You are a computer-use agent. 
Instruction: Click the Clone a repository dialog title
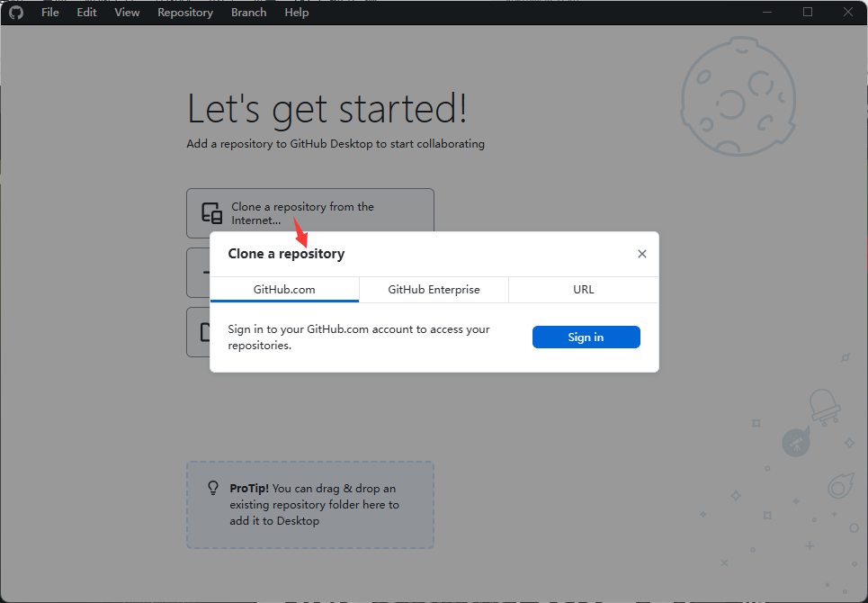(286, 254)
